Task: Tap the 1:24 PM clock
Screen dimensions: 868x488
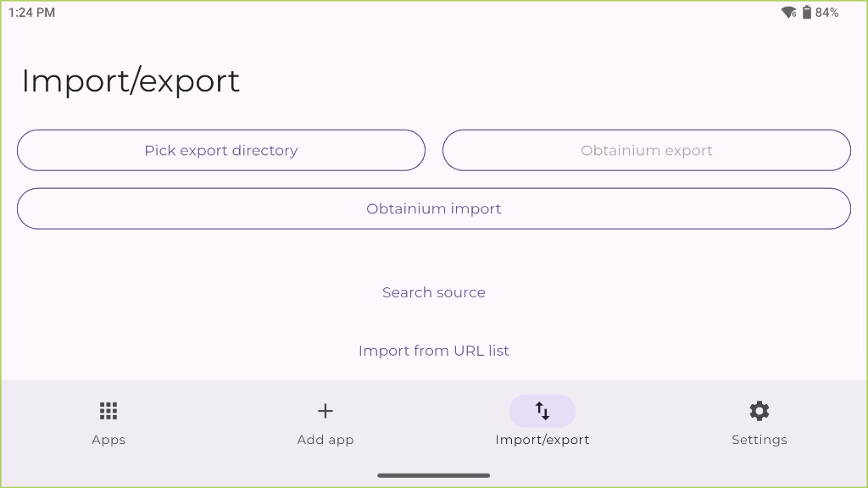Action: point(32,13)
